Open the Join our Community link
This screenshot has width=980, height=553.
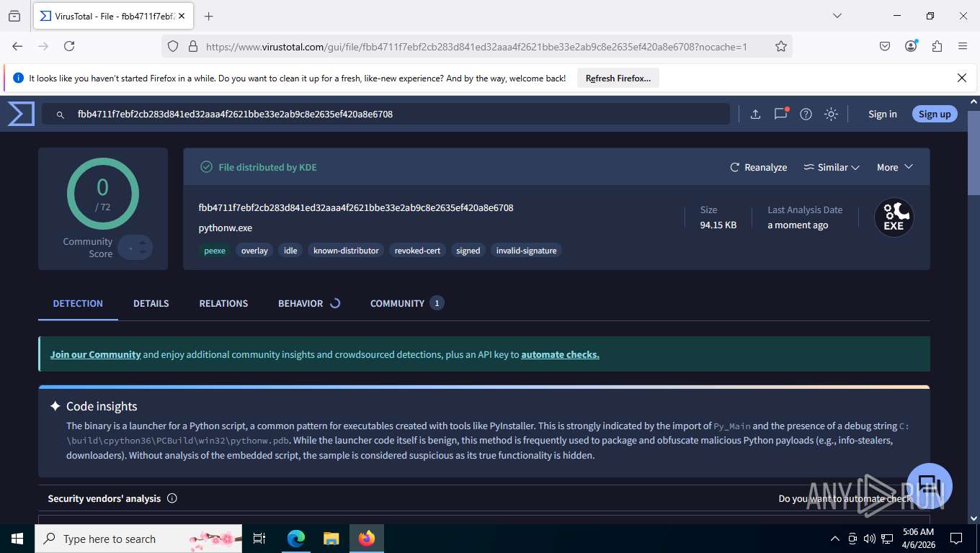point(95,354)
